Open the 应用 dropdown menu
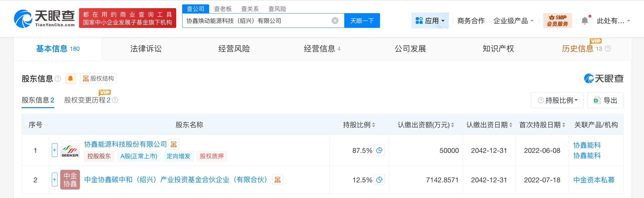This screenshot has height=198, width=644. click(x=430, y=21)
